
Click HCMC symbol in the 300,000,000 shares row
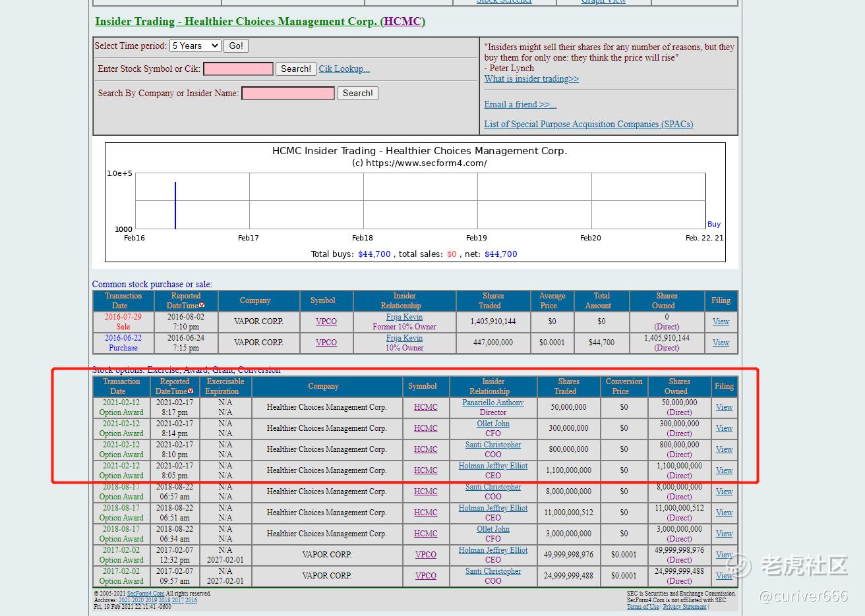[426, 428]
